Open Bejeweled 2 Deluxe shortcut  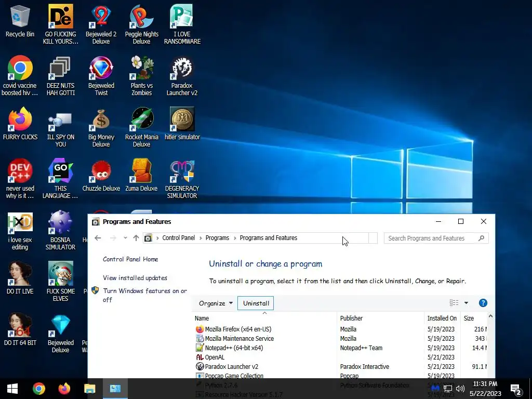click(x=101, y=24)
